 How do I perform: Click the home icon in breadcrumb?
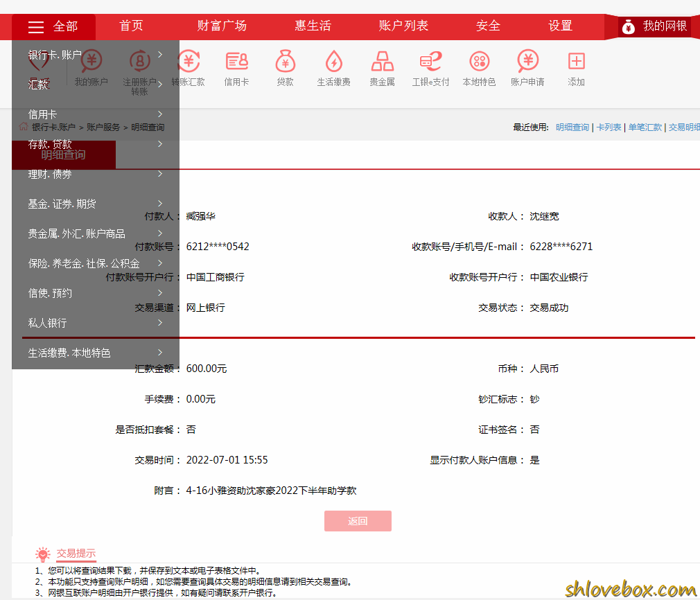(23, 127)
